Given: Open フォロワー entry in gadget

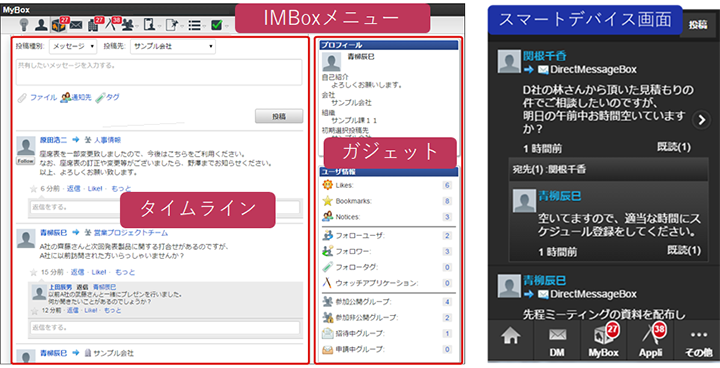Looking at the screenshot, I should 353,251.
